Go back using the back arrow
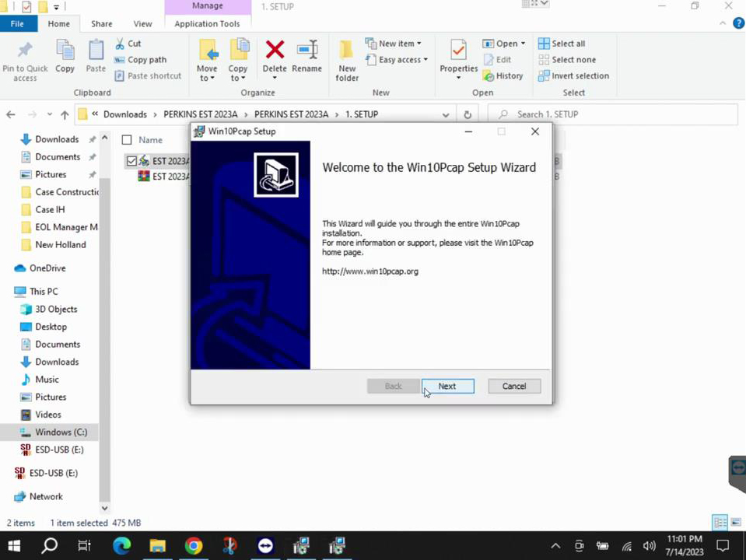Screen dimensions: 746x560 11,114
